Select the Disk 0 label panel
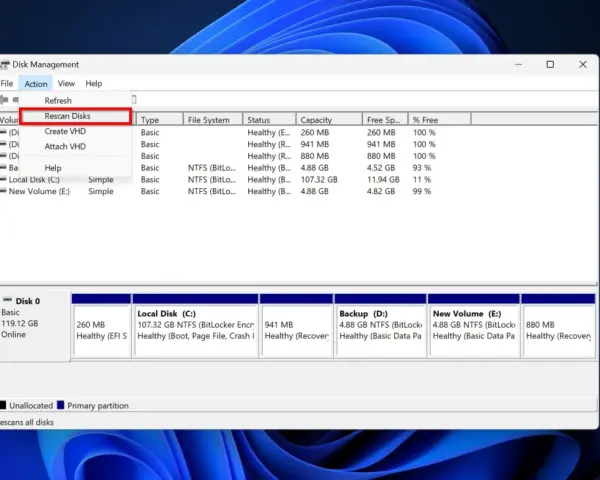 (35, 326)
